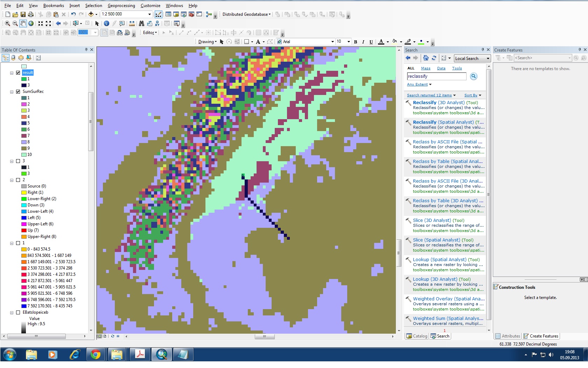Collapse the SumSurRec layer legend
The width and height of the screenshot is (588, 368).
tap(12, 92)
